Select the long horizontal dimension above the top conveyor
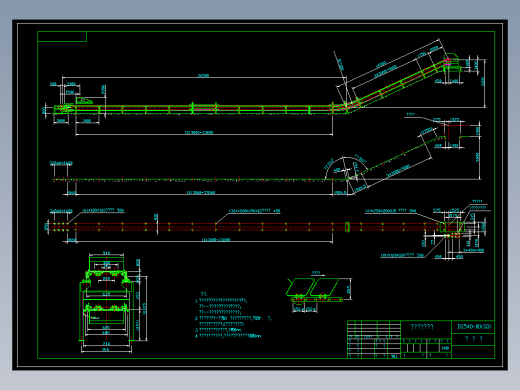 204,77
